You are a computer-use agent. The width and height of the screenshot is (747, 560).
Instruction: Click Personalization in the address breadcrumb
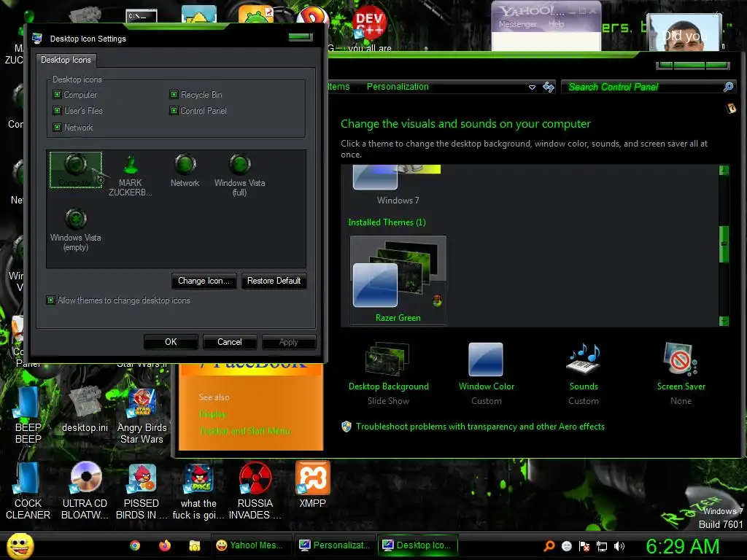point(398,87)
